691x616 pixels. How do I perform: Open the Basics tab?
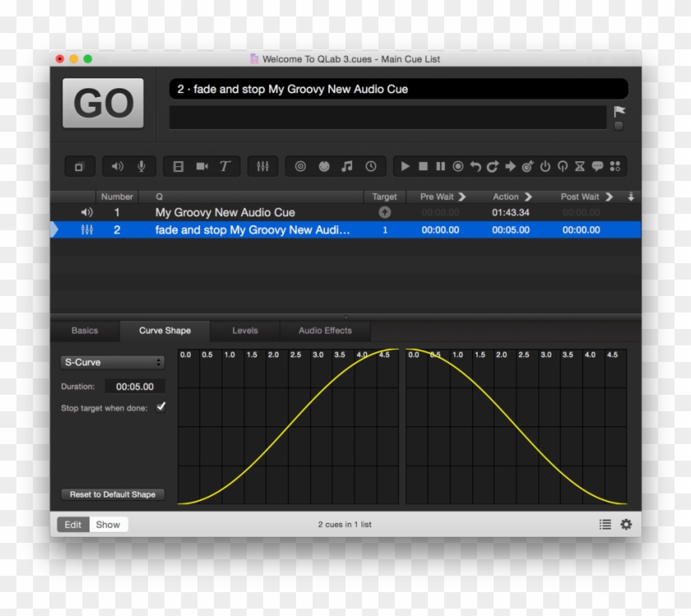[85, 331]
